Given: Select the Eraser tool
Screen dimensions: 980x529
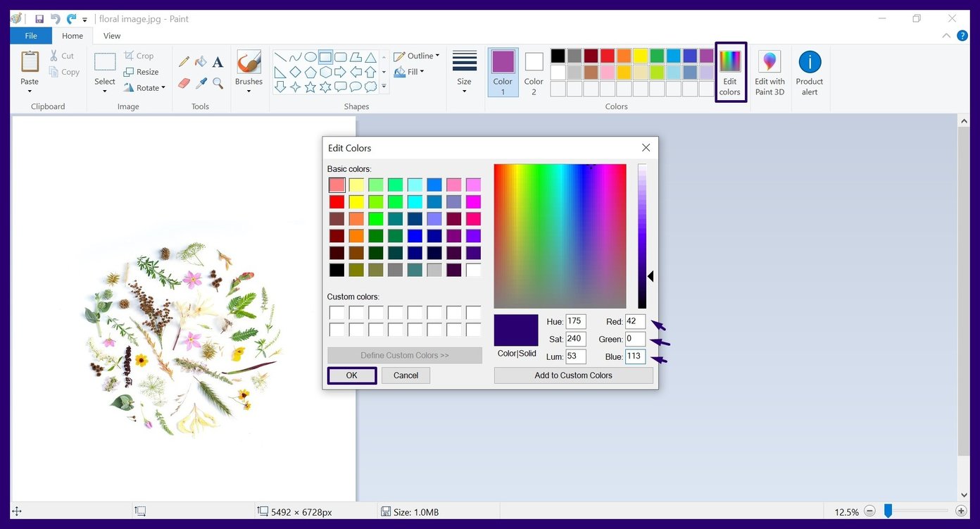Looking at the screenshot, I should pyautogui.click(x=184, y=82).
